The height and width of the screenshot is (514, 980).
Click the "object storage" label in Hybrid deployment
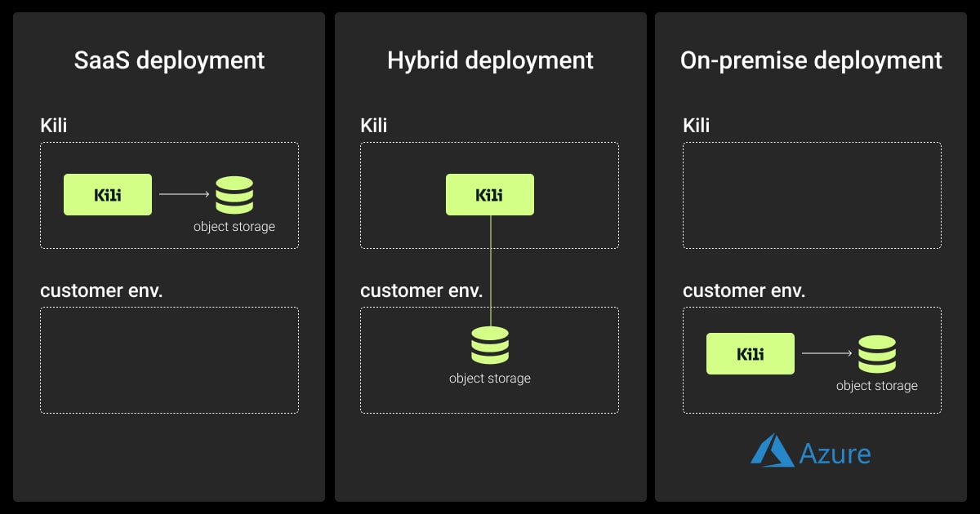pyautogui.click(x=490, y=379)
